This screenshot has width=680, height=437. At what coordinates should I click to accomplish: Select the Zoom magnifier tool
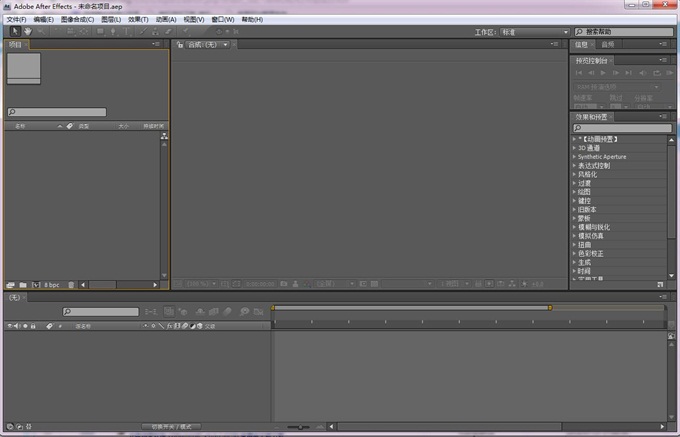[42, 31]
